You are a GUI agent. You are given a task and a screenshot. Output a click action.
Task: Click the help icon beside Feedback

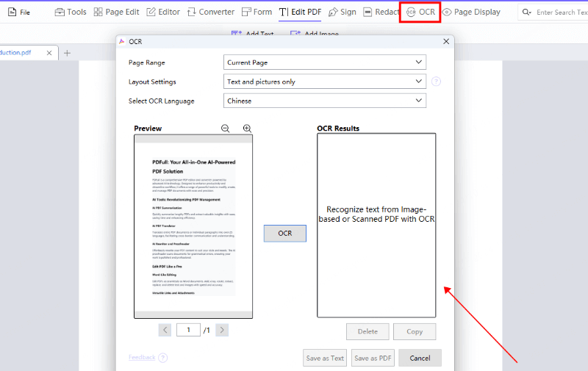click(x=162, y=358)
